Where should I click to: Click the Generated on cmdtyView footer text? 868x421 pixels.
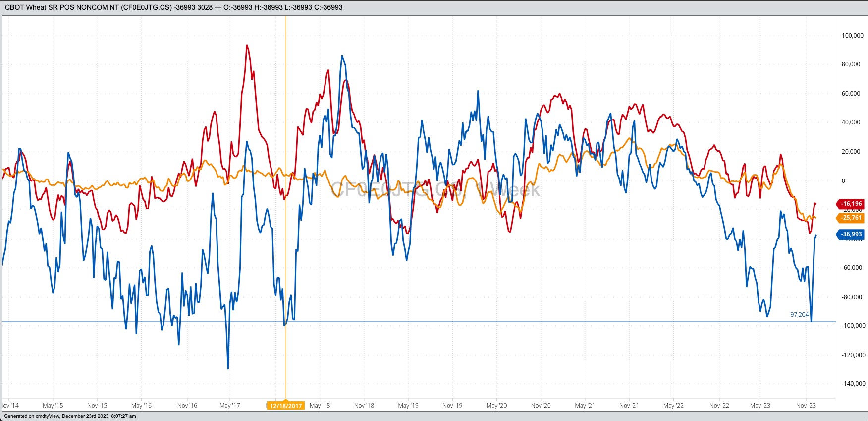(70, 416)
